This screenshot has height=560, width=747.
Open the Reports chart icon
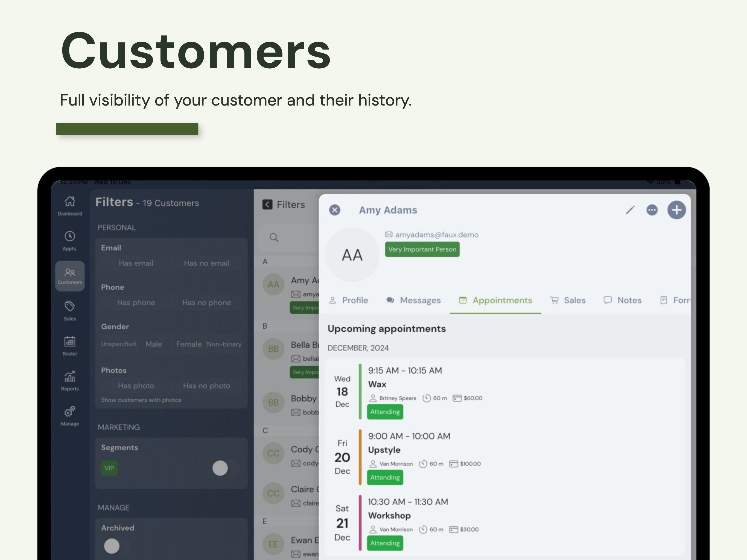(70, 376)
